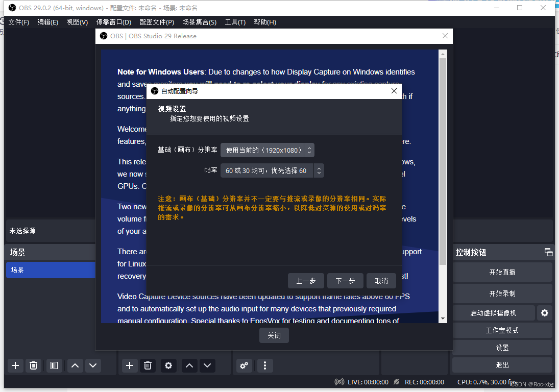The image size is (559, 392).
Task: Click the 视频设置 heading
Action: [172, 109]
